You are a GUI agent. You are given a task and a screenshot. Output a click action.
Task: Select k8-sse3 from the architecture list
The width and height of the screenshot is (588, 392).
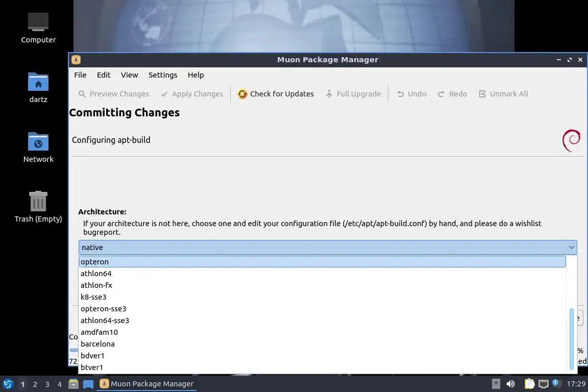click(322, 297)
